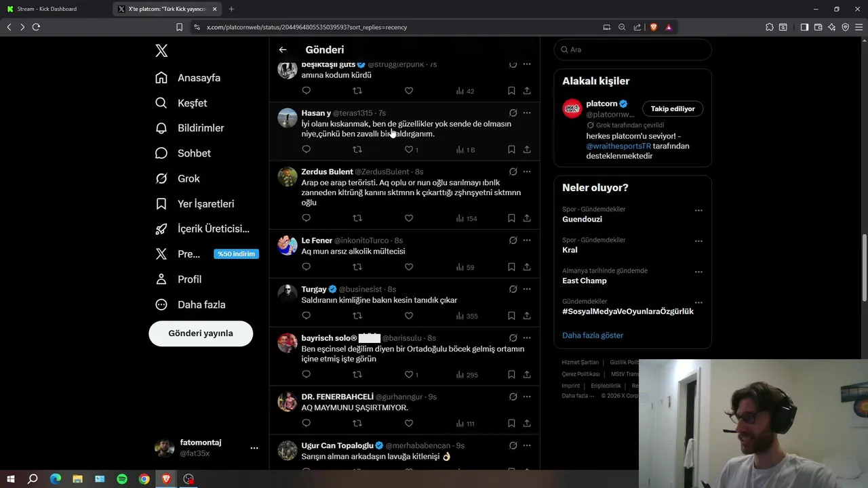The height and width of the screenshot is (488, 868).
Task: Open Keşfet in the sidebar
Action: 181,103
